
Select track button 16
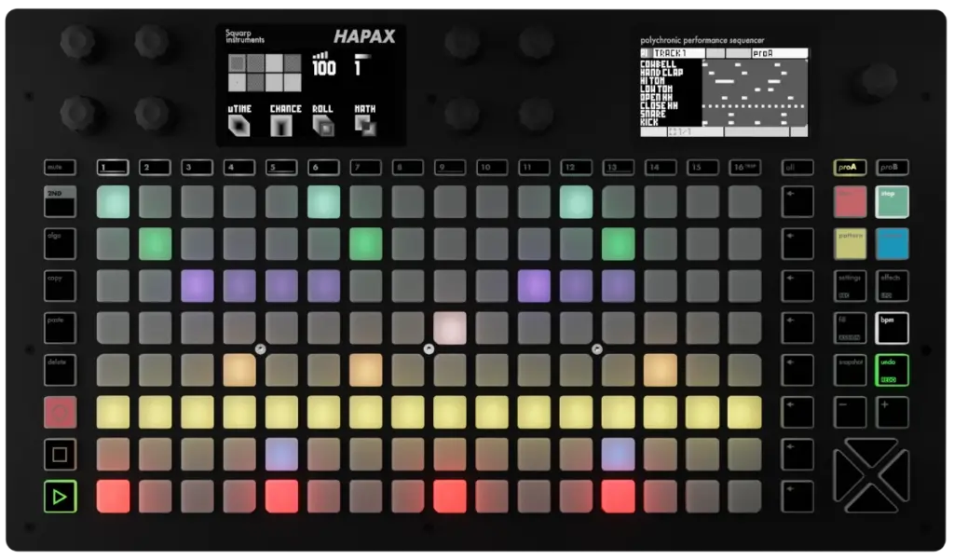point(744,167)
